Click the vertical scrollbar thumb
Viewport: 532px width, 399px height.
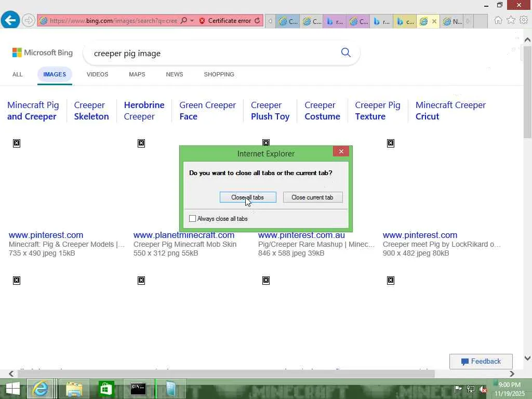(x=527, y=92)
